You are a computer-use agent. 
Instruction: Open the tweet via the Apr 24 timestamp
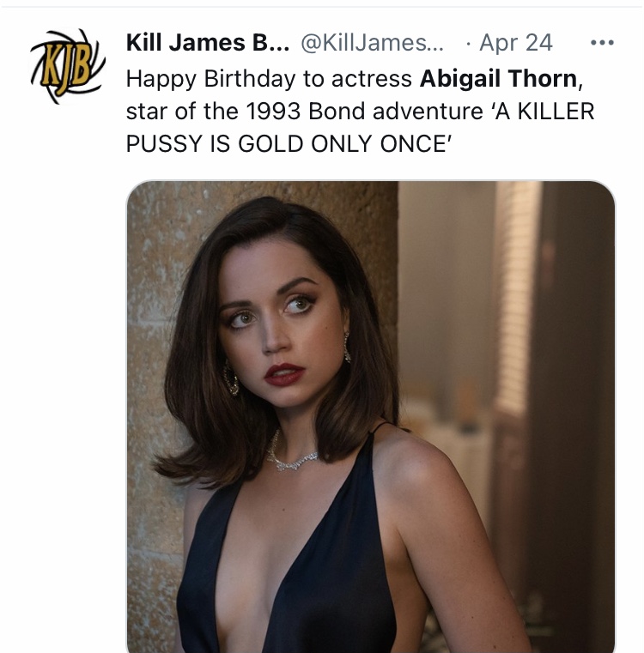point(516,43)
